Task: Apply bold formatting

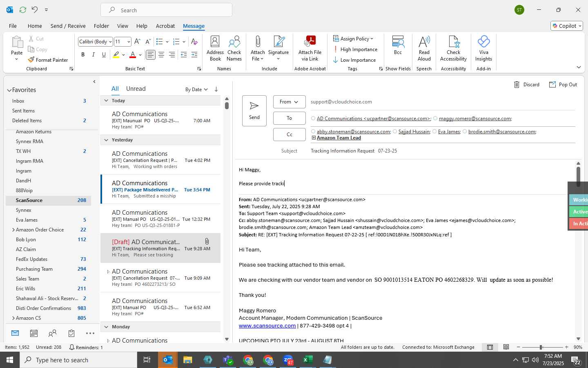Action: pos(83,54)
